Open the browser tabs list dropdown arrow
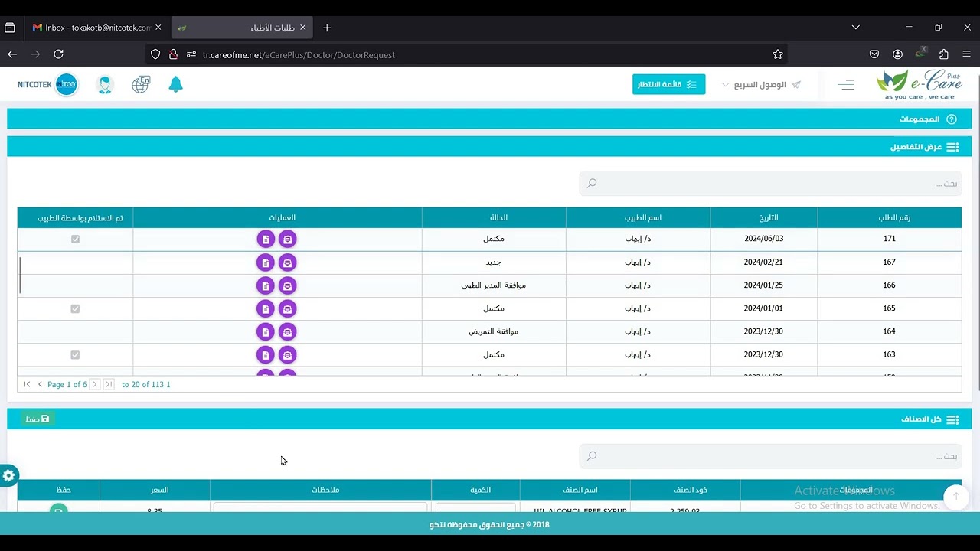 855,28
